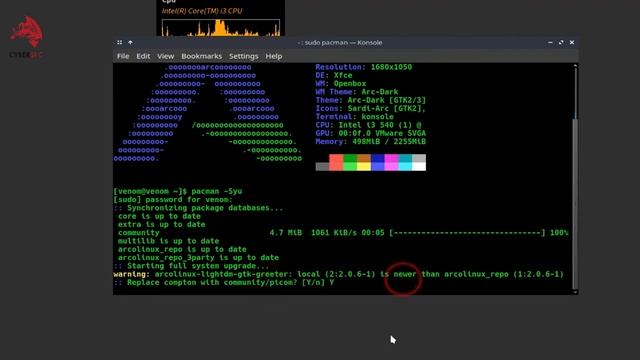
Task: Click the 'GPU: 00:0f.0 VMware SVGA' line
Action: click(x=371, y=133)
